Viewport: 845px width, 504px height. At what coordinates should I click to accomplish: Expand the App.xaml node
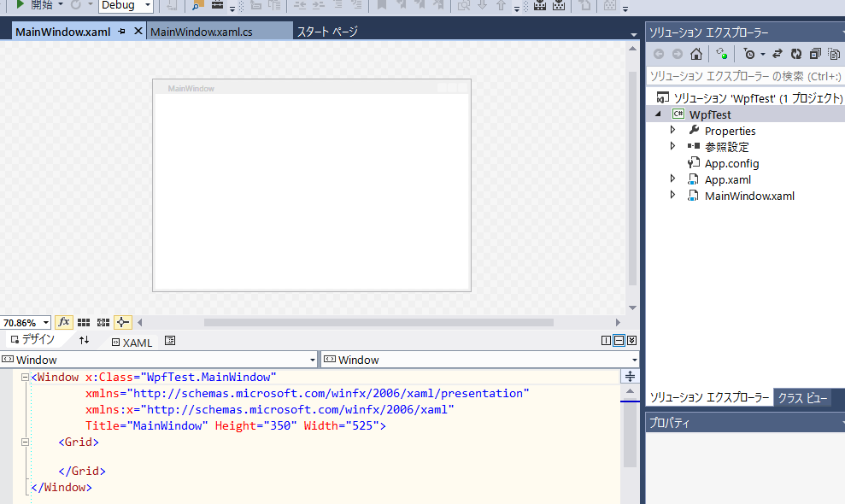(672, 179)
